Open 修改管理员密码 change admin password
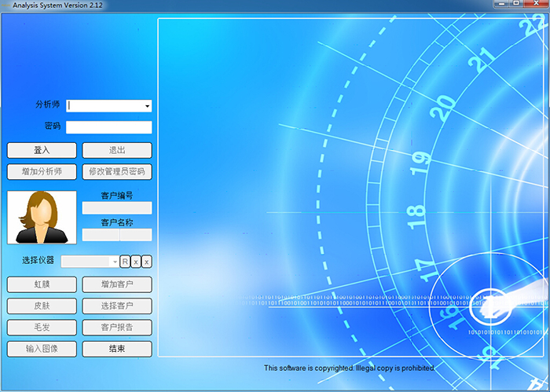 coord(117,172)
